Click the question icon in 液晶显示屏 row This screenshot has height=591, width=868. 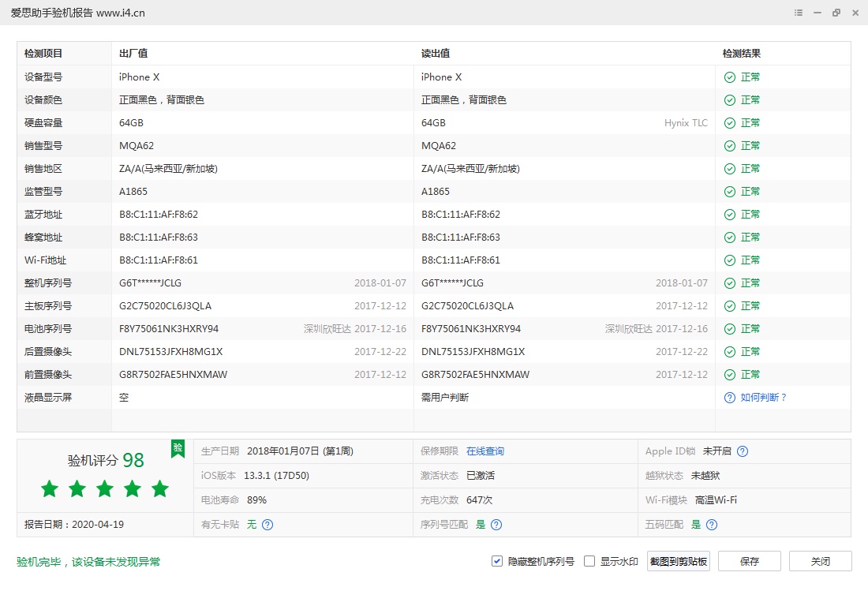(730, 398)
